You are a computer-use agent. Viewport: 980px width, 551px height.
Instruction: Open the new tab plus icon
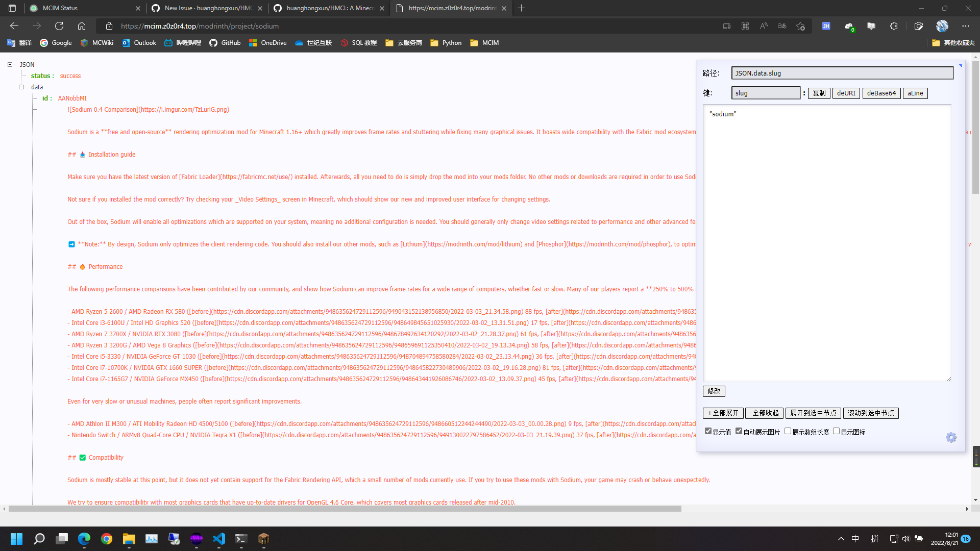click(x=521, y=8)
